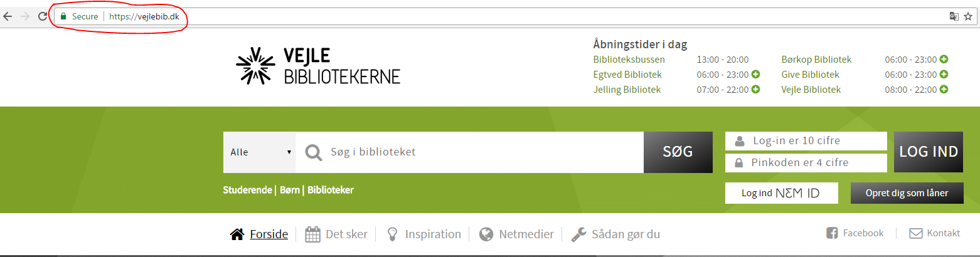Click the Log ind NEM ID button
Screen dimensions: 980x257
coord(781,193)
